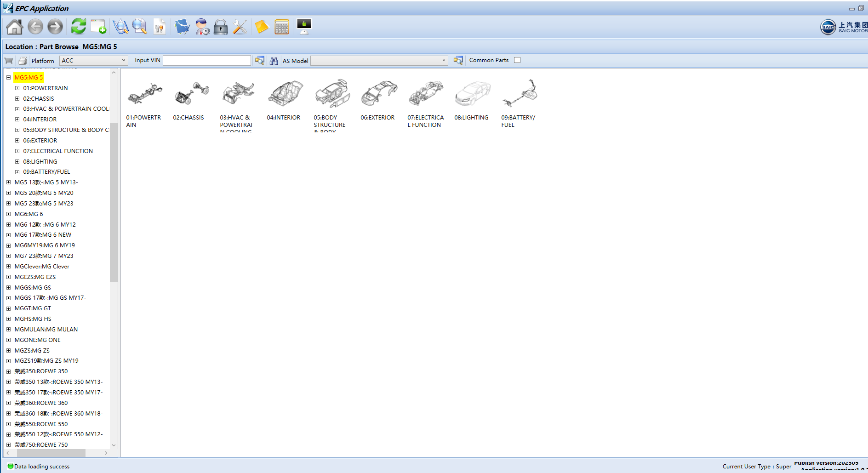Expand the MG6:MG 6 tree node

point(8,214)
